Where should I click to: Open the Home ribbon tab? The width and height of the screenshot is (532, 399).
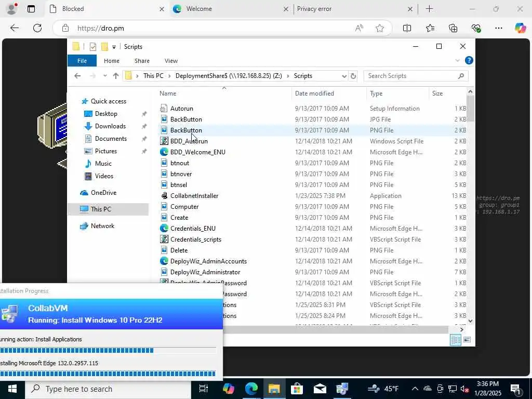112,61
